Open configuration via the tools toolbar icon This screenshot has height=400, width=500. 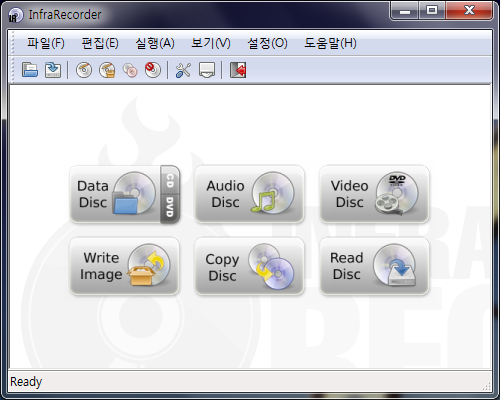coord(183,70)
